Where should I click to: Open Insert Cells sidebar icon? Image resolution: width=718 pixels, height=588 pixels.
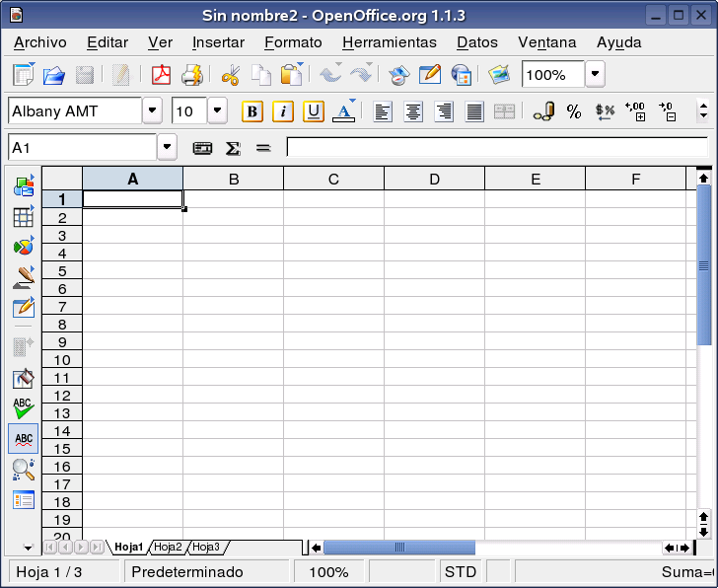pyautogui.click(x=24, y=216)
